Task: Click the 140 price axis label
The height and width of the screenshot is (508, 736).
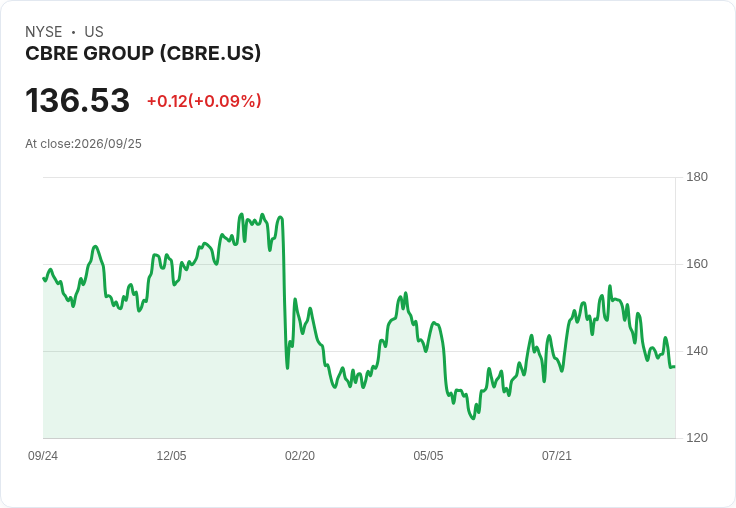Action: [x=697, y=351]
